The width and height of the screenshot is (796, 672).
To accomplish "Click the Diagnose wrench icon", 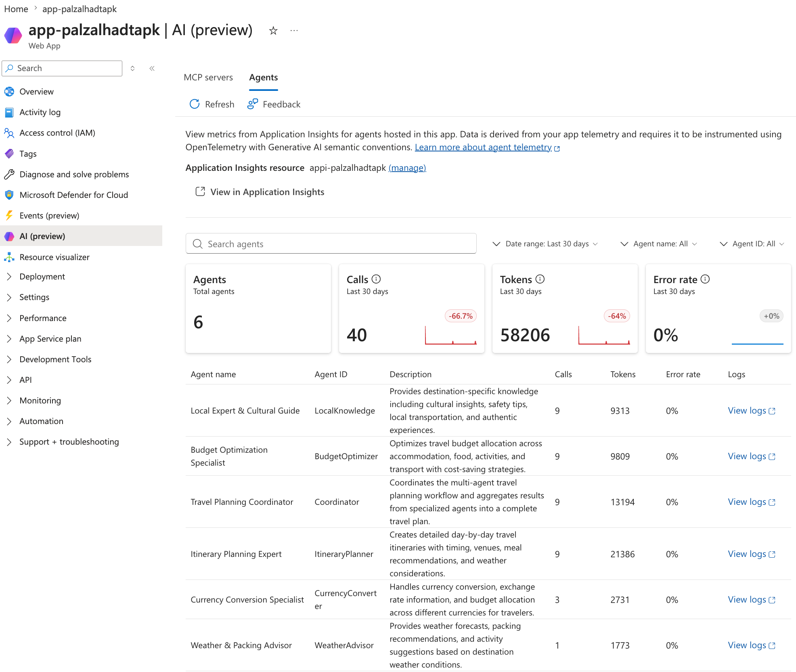I will [x=9, y=174].
